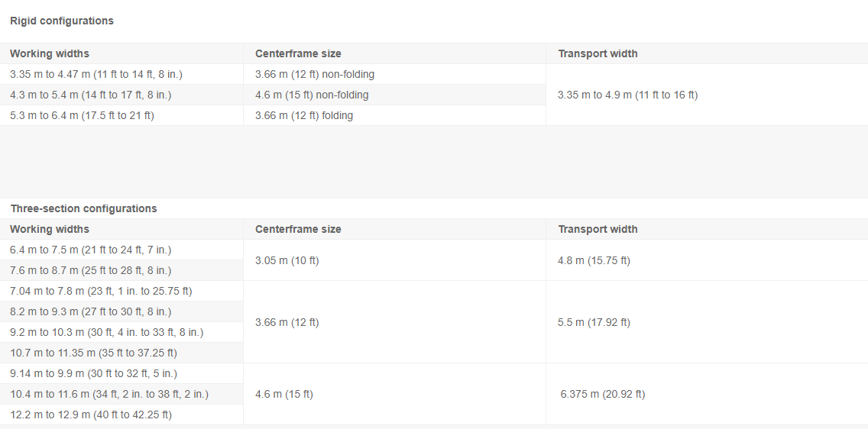The height and width of the screenshot is (429, 868).
Task: Click the 6.4 m to 7.5 m working width
Action: click(x=90, y=250)
